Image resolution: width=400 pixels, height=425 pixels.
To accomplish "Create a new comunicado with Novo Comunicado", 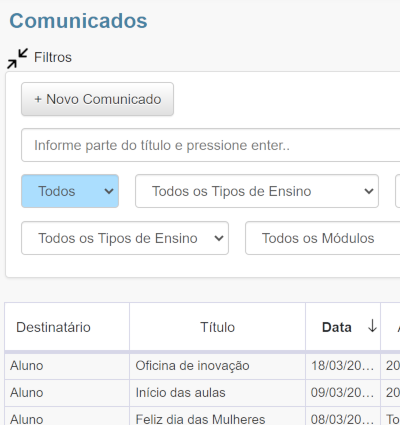I will [x=97, y=99].
